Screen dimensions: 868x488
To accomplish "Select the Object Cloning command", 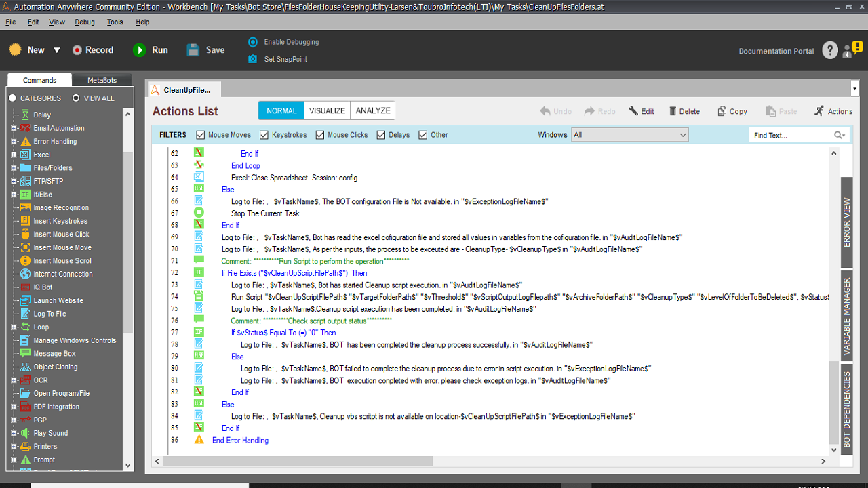I will coord(56,367).
